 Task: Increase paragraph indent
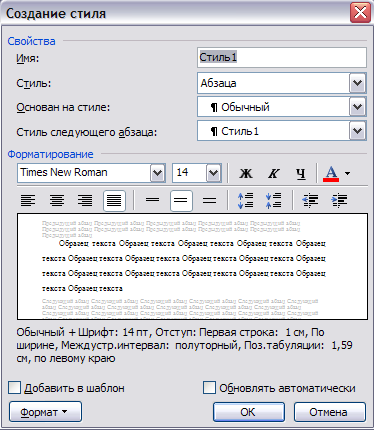[x=339, y=201]
